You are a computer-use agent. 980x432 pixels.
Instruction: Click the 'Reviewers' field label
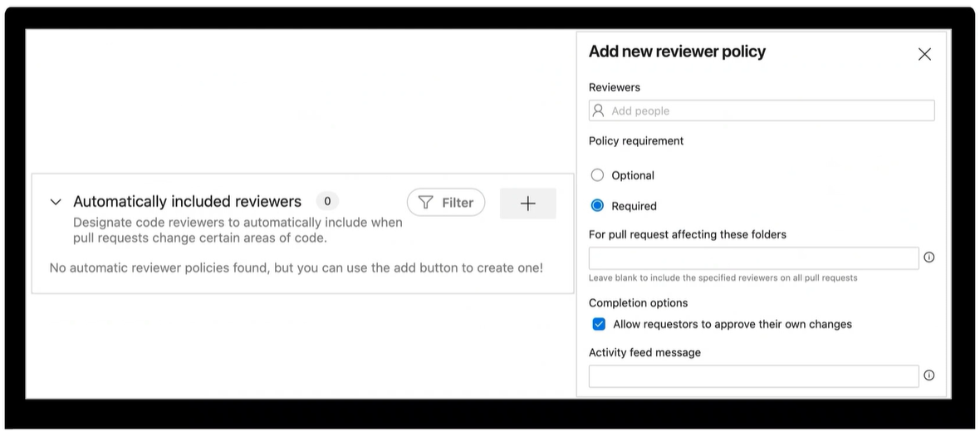pos(615,87)
